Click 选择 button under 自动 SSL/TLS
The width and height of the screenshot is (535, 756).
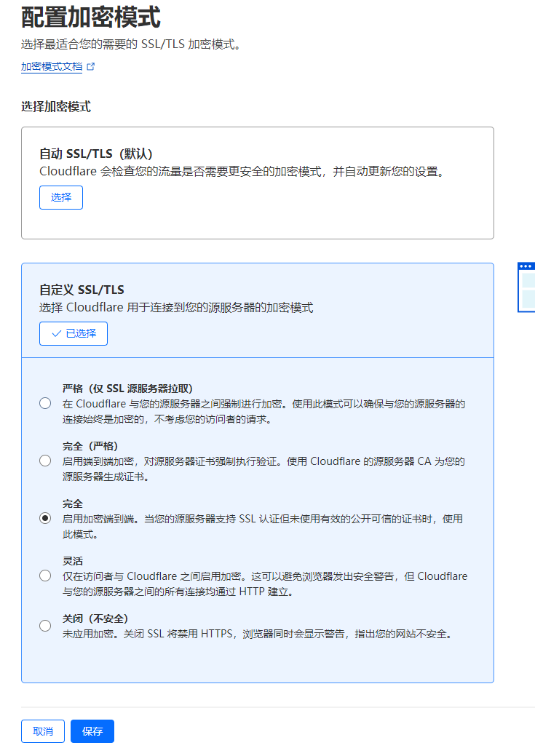pos(61,197)
